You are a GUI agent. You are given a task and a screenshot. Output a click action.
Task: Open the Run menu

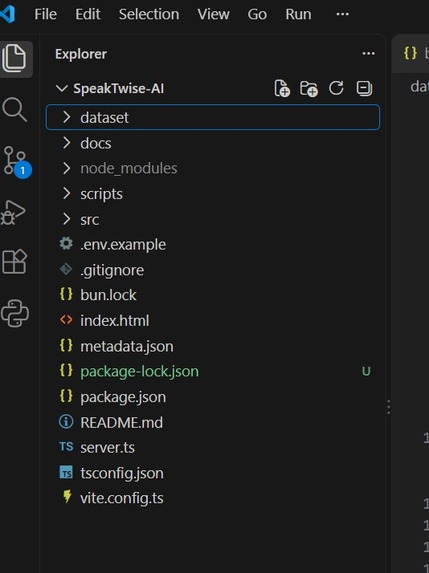coord(299,14)
